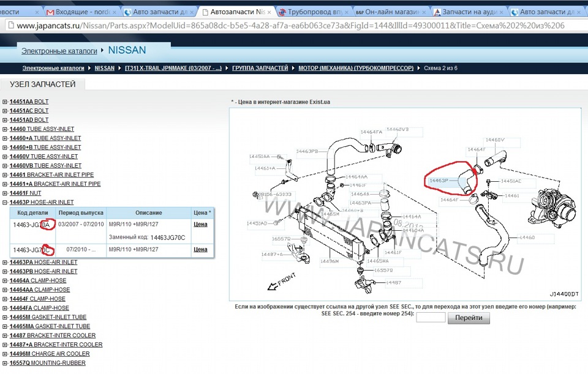Expand the 14487 BRACKET-INTER COOLER node

click(4, 335)
